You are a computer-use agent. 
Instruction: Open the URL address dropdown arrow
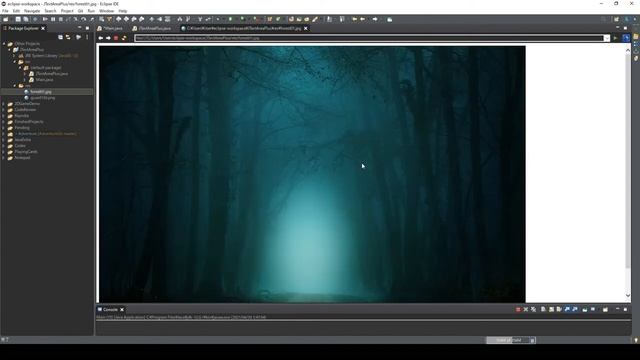click(607, 38)
